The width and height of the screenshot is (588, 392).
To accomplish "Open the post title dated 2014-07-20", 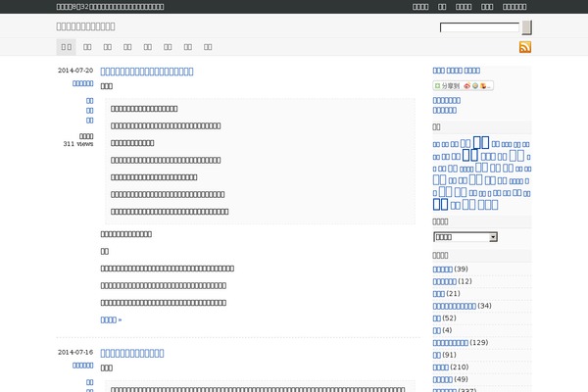I will [x=147, y=72].
